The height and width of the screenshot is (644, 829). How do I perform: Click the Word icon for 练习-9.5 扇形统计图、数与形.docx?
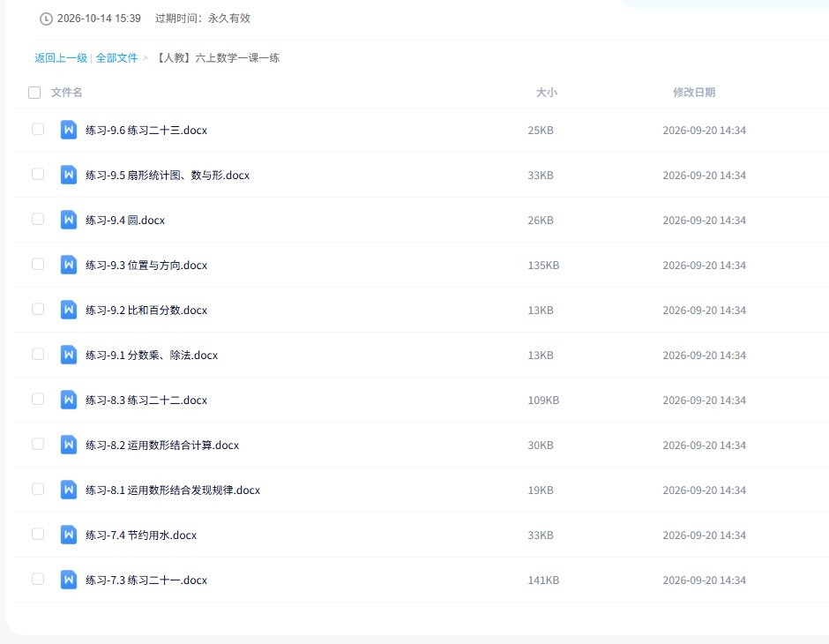[x=69, y=175]
